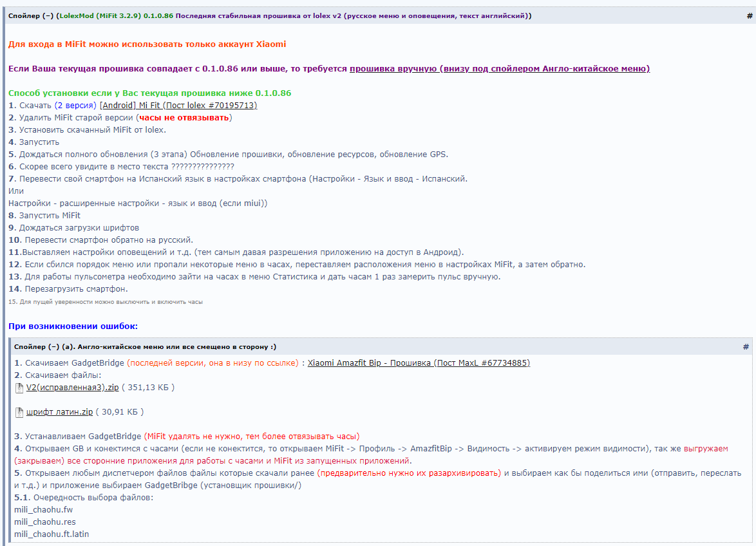The height and width of the screenshot is (546, 756).
Task: Click the # anchor of the Англо-китайское меню spoiler
Action: 746,347
